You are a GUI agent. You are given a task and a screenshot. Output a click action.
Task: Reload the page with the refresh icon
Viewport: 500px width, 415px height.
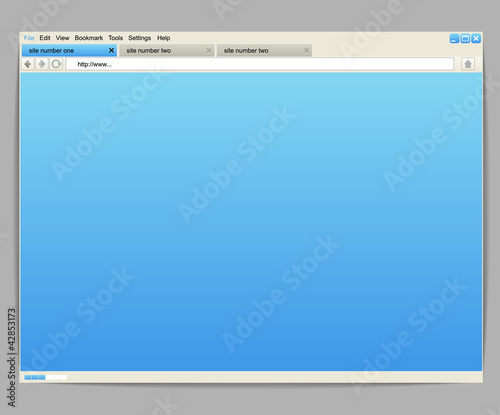coord(56,64)
